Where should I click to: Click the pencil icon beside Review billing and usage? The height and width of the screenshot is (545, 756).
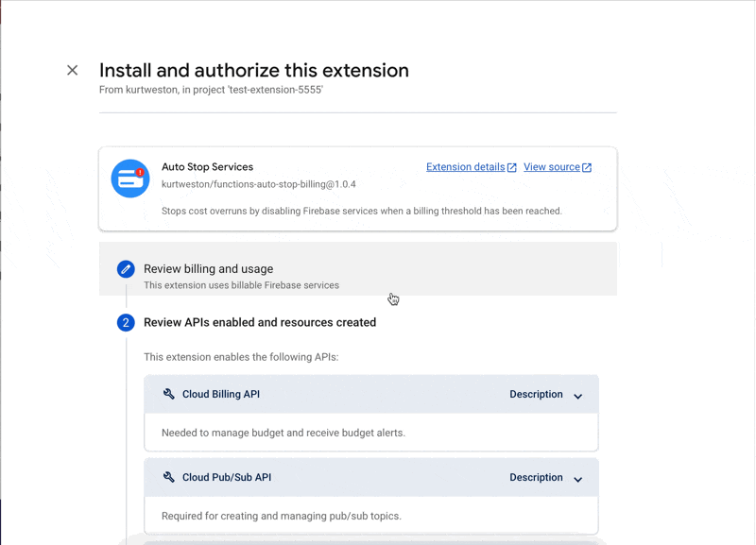[x=126, y=269]
